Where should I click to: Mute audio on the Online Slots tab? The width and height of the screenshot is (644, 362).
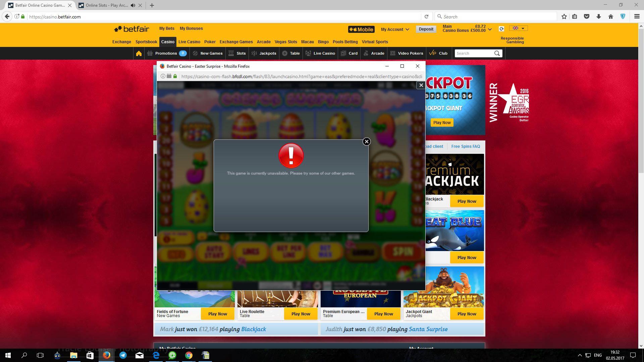click(133, 5)
